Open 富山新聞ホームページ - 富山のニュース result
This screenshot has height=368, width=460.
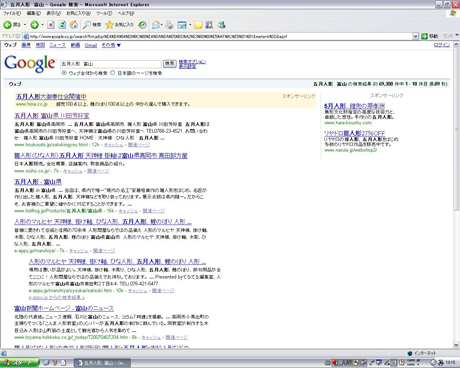(64, 308)
